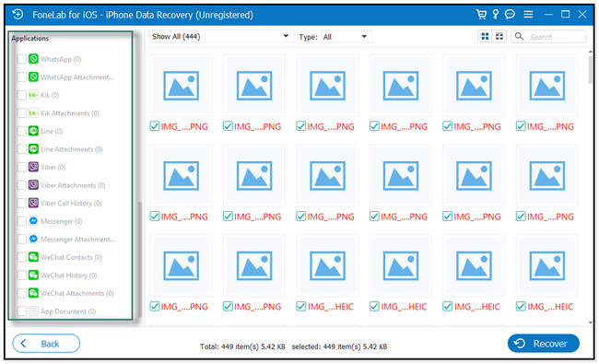
Task: Open the shopping cart purchase icon
Action: 481,15
